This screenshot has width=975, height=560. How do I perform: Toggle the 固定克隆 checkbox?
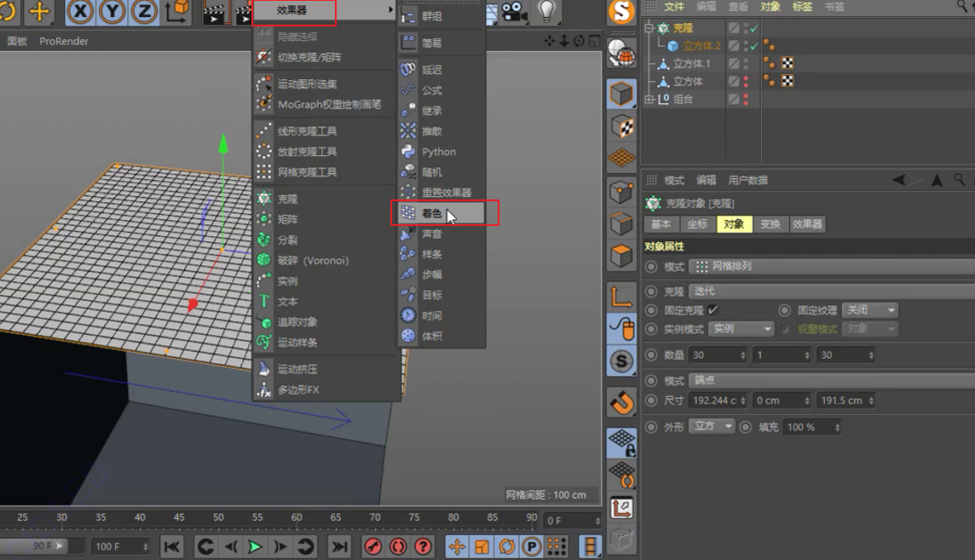pos(713,309)
